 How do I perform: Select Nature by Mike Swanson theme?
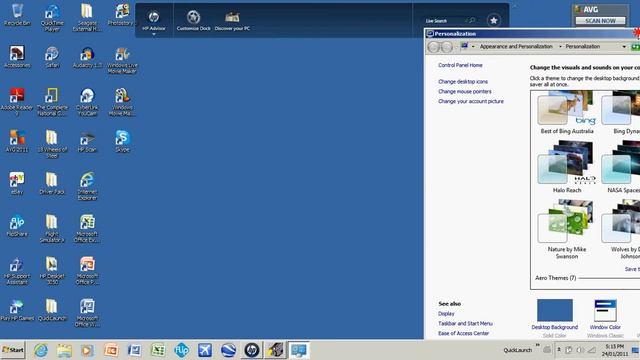tap(567, 229)
